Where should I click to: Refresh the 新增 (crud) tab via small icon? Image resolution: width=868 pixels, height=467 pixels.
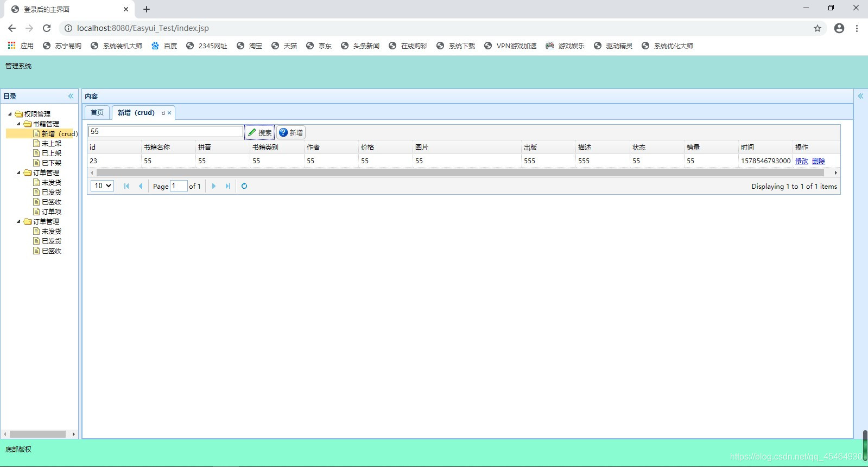tap(163, 113)
